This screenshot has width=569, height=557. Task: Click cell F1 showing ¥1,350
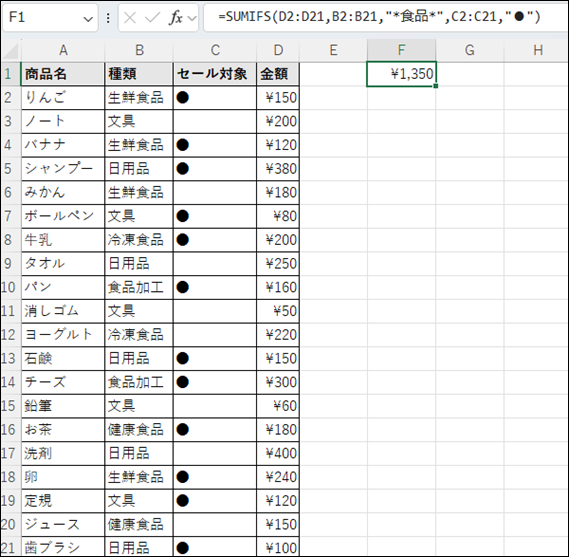401,74
